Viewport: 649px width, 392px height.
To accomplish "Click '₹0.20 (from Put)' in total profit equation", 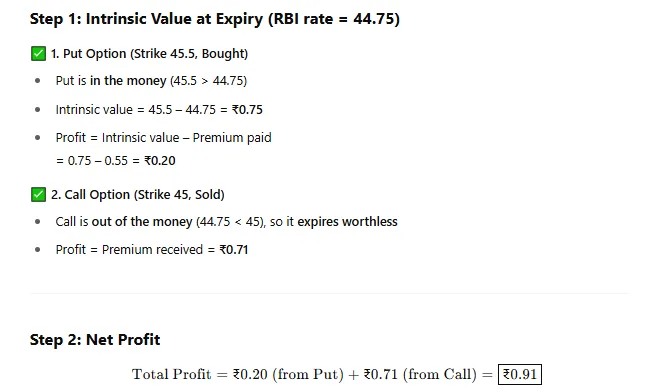I will coord(288,375).
